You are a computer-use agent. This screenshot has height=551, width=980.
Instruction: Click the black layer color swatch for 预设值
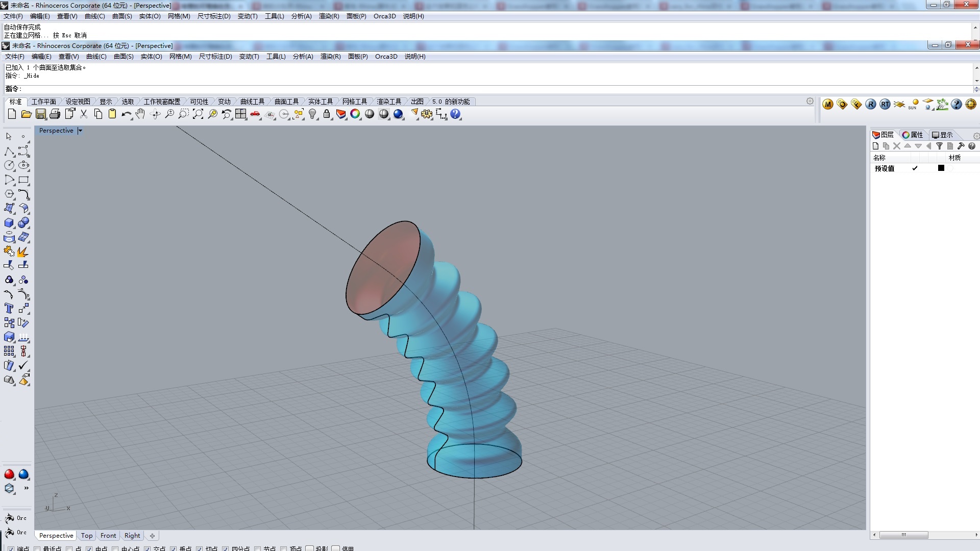(941, 168)
